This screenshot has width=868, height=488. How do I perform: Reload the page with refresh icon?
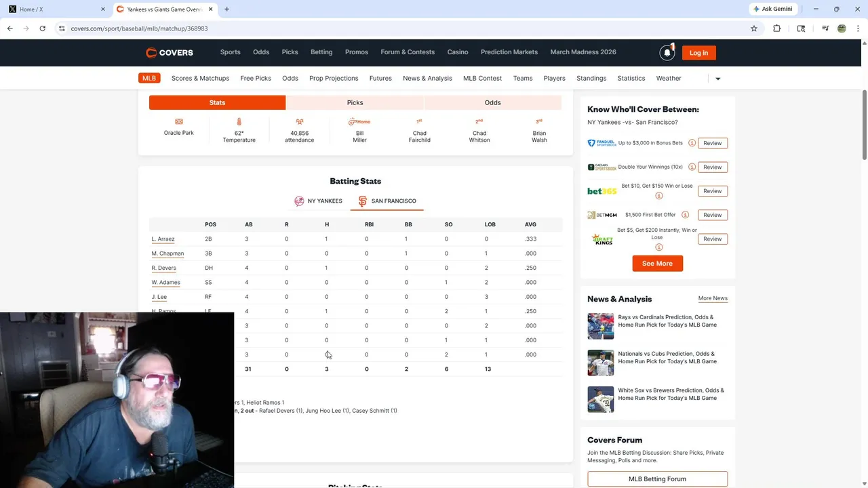pyautogui.click(x=42, y=28)
